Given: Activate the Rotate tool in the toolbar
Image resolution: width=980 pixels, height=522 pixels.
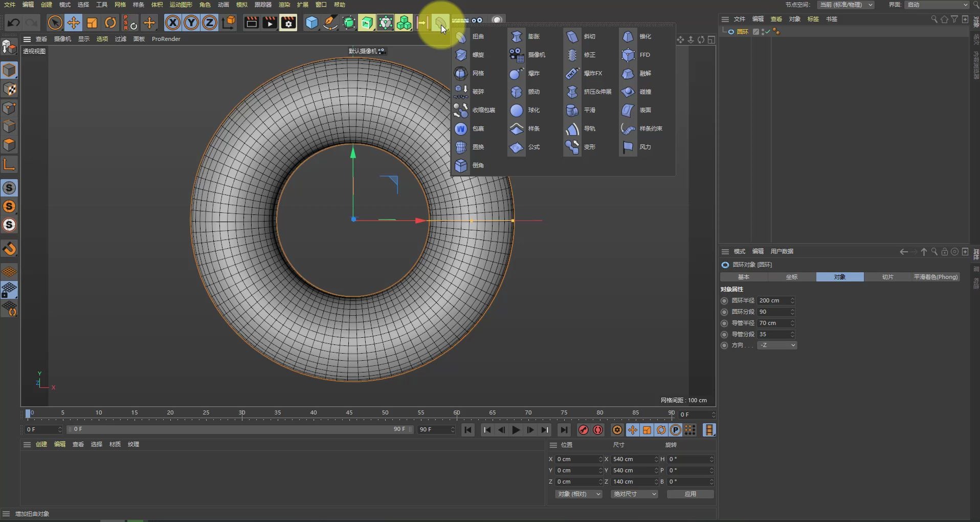Looking at the screenshot, I should coord(110,23).
